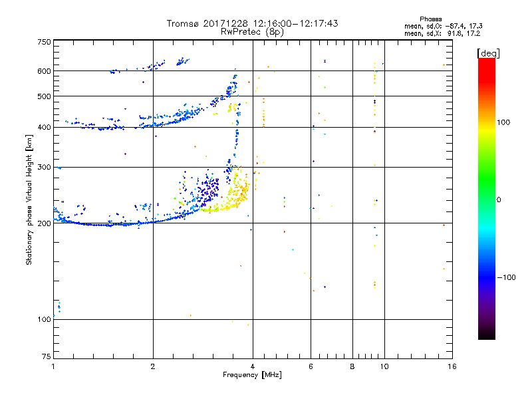Click the y-axis tick label '750'

(44, 42)
